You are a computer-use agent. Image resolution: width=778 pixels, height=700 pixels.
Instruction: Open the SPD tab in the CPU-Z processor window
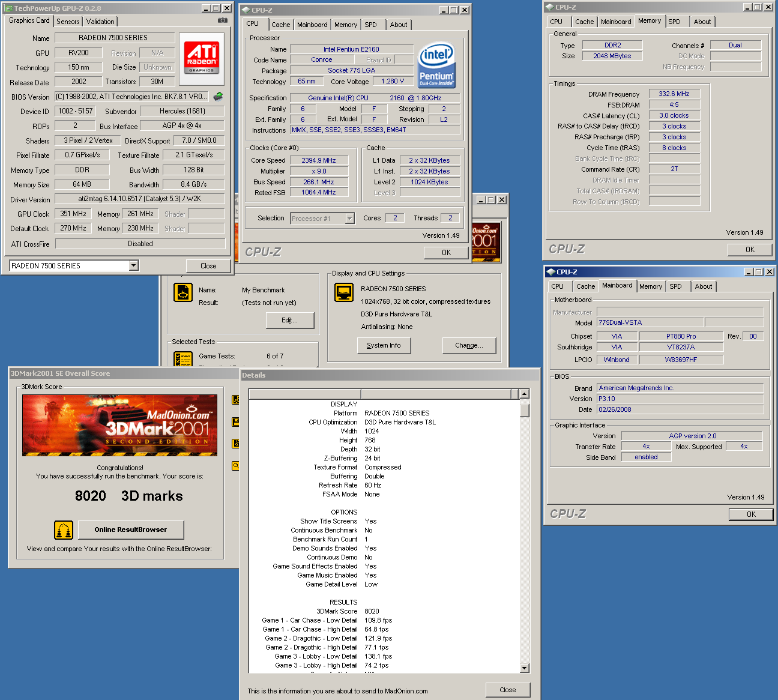click(x=371, y=25)
